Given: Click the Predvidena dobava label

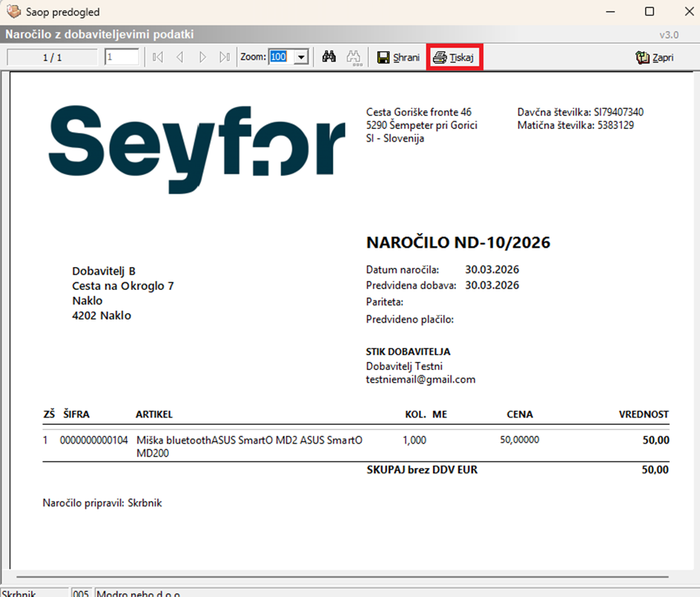Looking at the screenshot, I should point(411,286).
